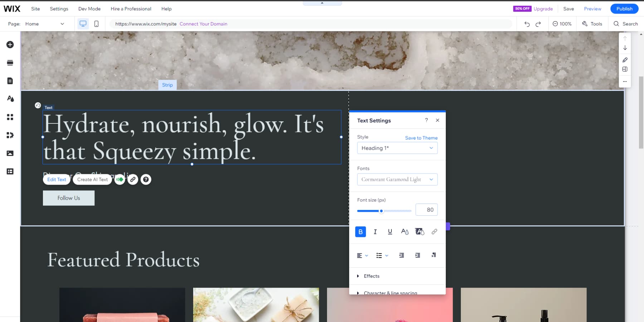
Task: Expand the Effects section
Action: [x=371, y=276]
